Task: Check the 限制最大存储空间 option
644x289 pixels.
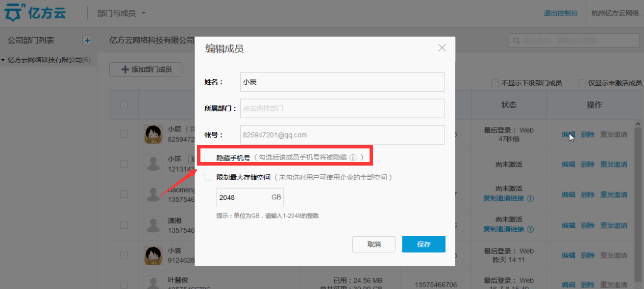Action: tap(209, 177)
